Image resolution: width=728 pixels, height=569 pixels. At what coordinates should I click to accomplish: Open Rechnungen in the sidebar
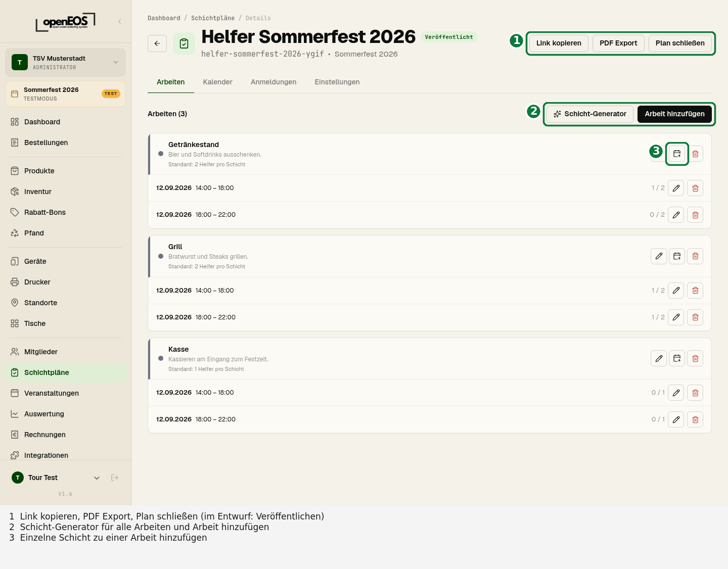click(x=65, y=435)
